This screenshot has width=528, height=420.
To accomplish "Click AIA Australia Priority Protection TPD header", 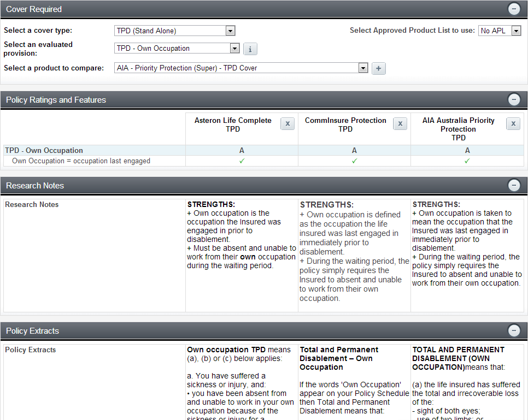I will (x=458, y=129).
